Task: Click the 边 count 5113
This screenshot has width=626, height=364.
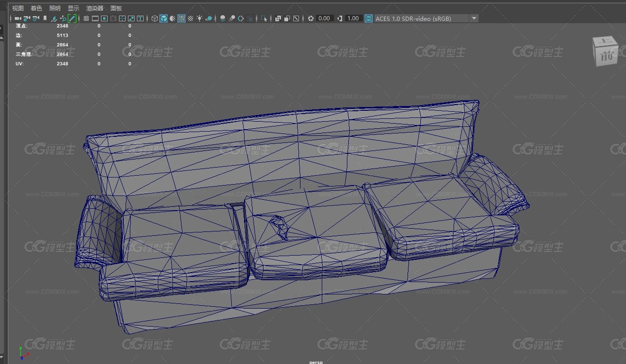Action: click(x=63, y=36)
